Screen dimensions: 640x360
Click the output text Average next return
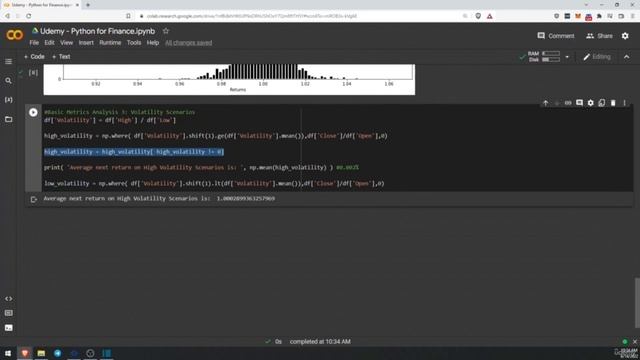[159, 198]
